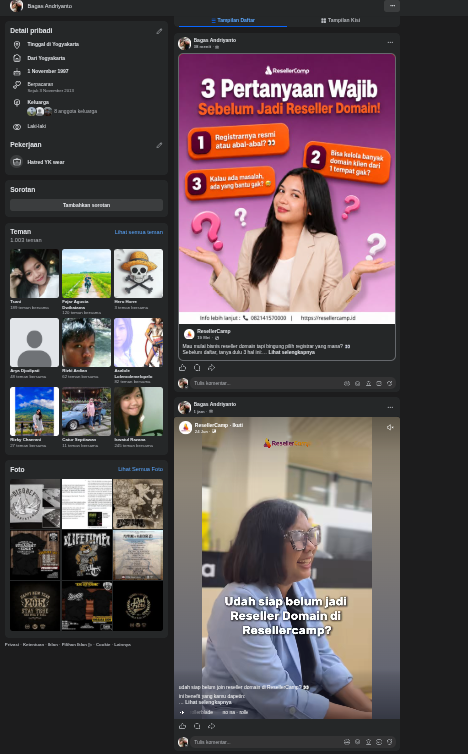This screenshot has width=468, height=754.
Task: Click the Tambahkan sorotan button
Action: click(x=87, y=205)
